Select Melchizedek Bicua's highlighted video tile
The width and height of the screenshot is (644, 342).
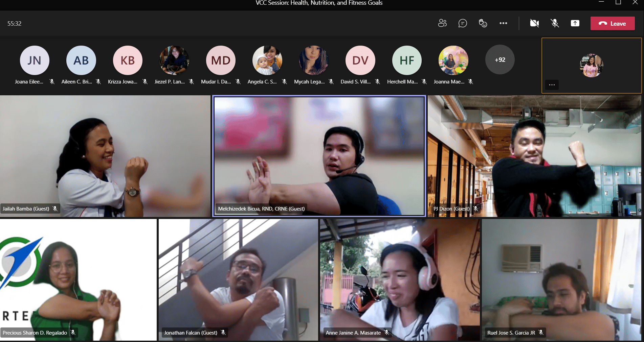tap(319, 156)
